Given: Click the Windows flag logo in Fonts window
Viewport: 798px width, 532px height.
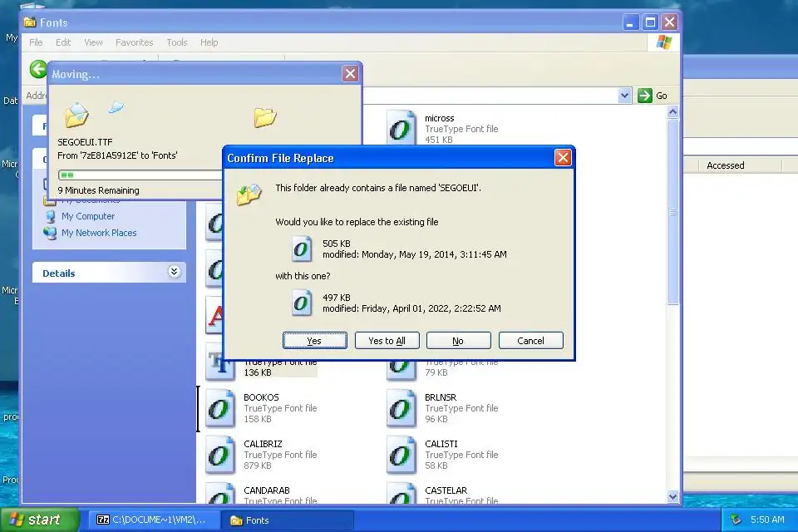Looking at the screenshot, I should [x=664, y=42].
